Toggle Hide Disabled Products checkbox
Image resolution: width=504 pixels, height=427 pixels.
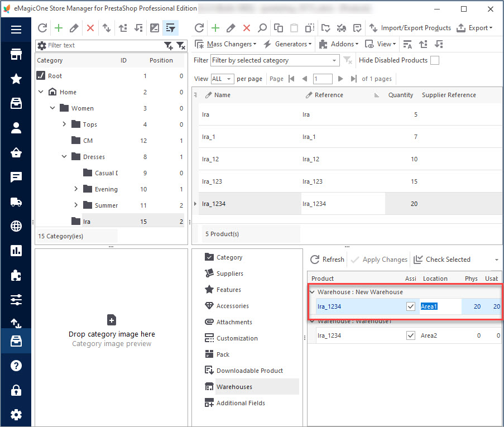pyautogui.click(x=435, y=60)
